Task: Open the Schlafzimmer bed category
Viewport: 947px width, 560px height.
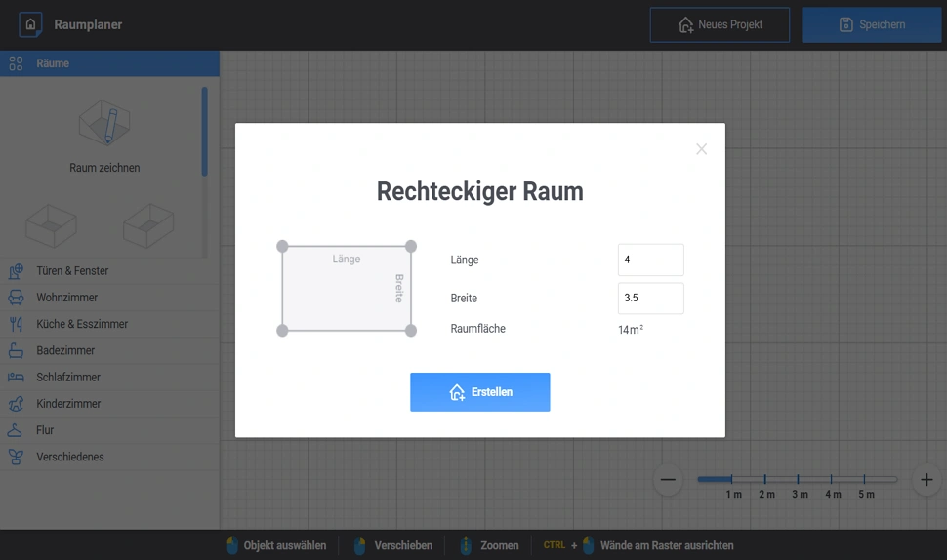Action: tap(109, 378)
